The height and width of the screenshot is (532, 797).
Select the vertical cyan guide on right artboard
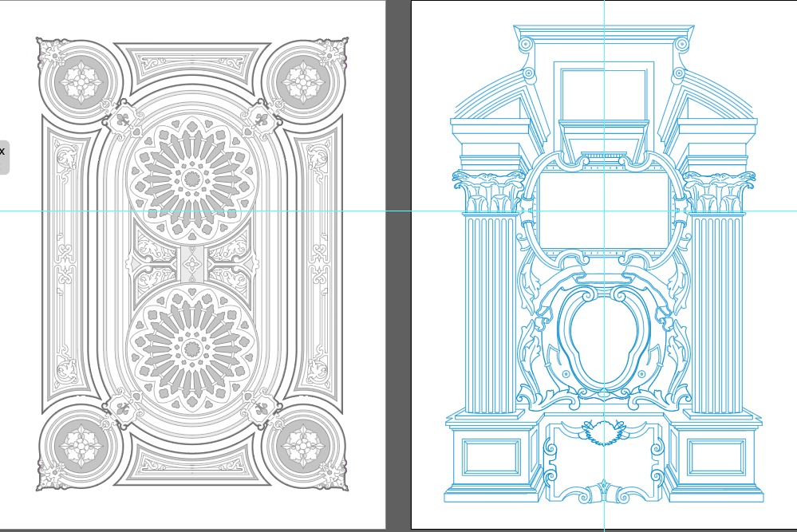point(604,32)
